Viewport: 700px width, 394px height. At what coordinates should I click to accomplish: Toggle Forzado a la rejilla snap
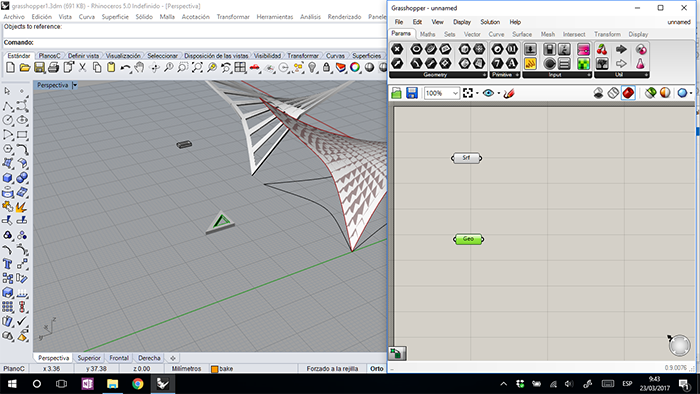tap(332, 369)
